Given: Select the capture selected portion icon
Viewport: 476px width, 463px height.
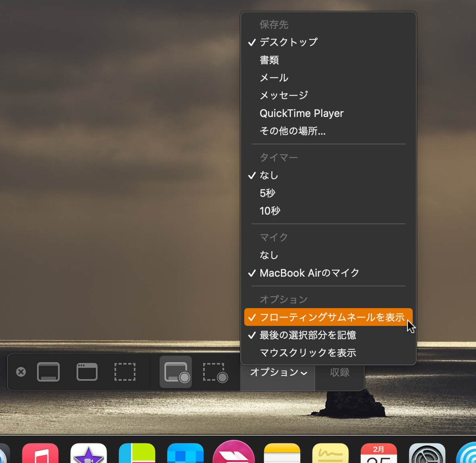Looking at the screenshot, I should click(x=125, y=372).
